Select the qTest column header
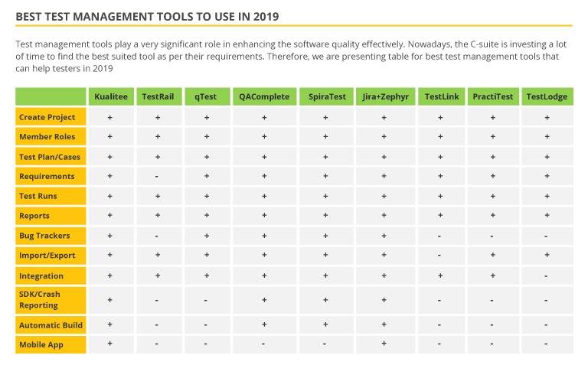Viewport: 588px width, 365px height. [x=207, y=96]
